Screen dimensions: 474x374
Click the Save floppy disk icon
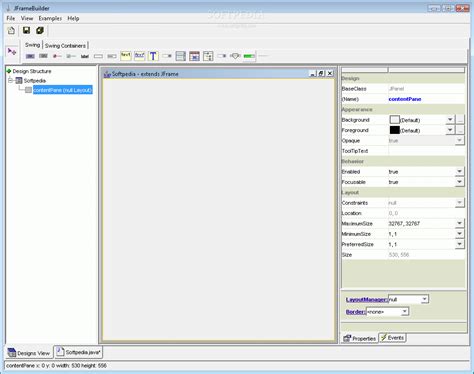(x=26, y=30)
